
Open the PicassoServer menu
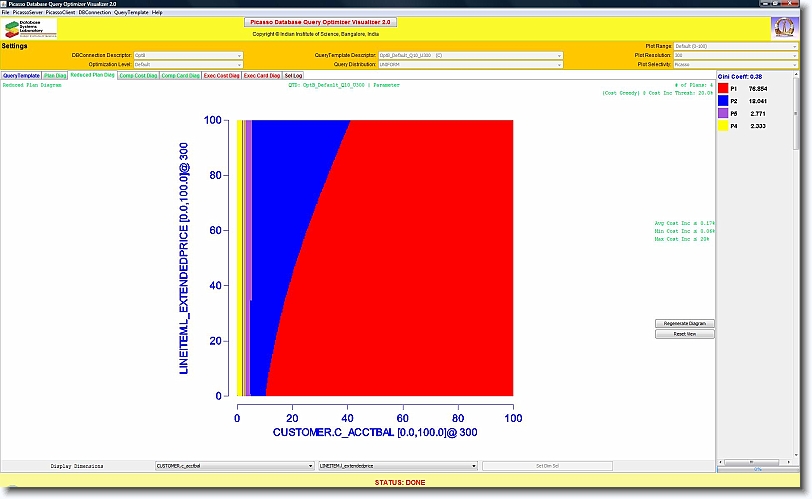click(x=27, y=12)
